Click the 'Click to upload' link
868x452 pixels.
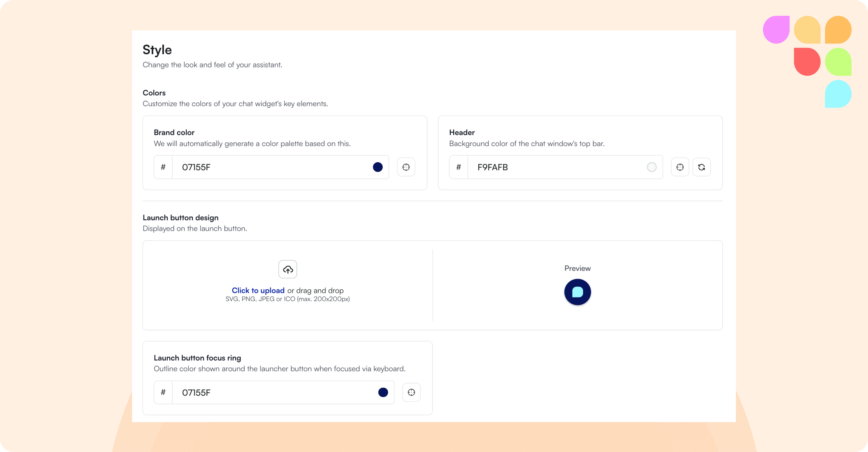point(258,290)
